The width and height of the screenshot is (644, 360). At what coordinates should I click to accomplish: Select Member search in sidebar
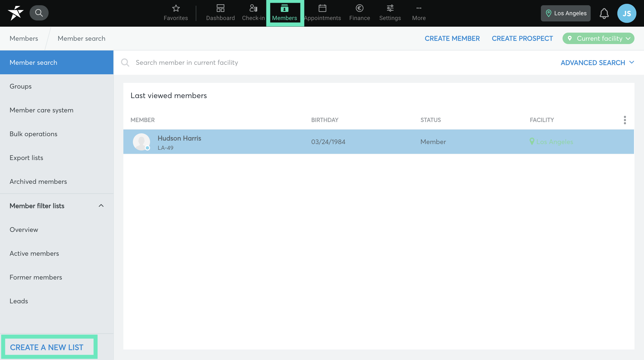(57, 62)
